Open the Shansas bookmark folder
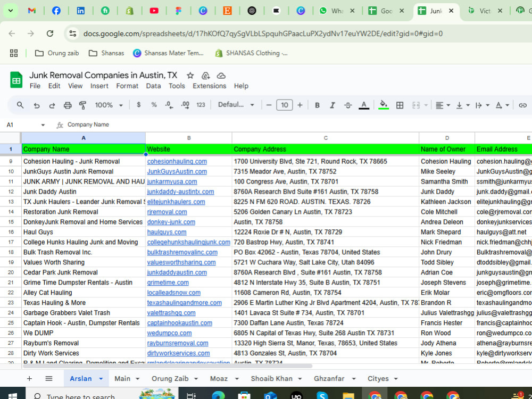Screen dimensions: 532x399 tap(106, 53)
